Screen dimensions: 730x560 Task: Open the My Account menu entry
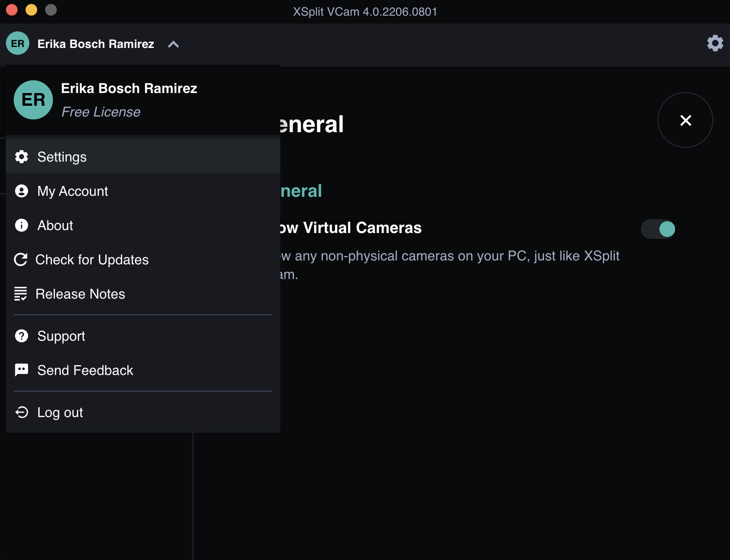[73, 191]
